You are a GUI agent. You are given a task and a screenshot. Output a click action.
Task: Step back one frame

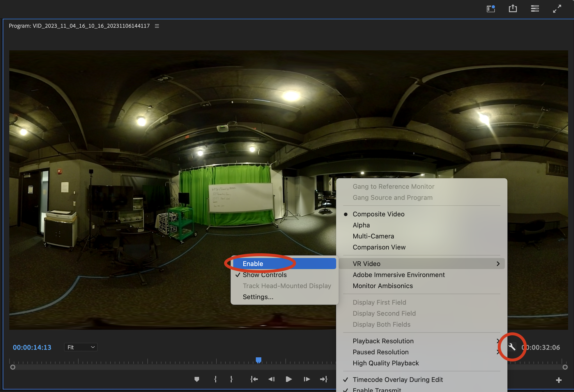[x=272, y=379]
